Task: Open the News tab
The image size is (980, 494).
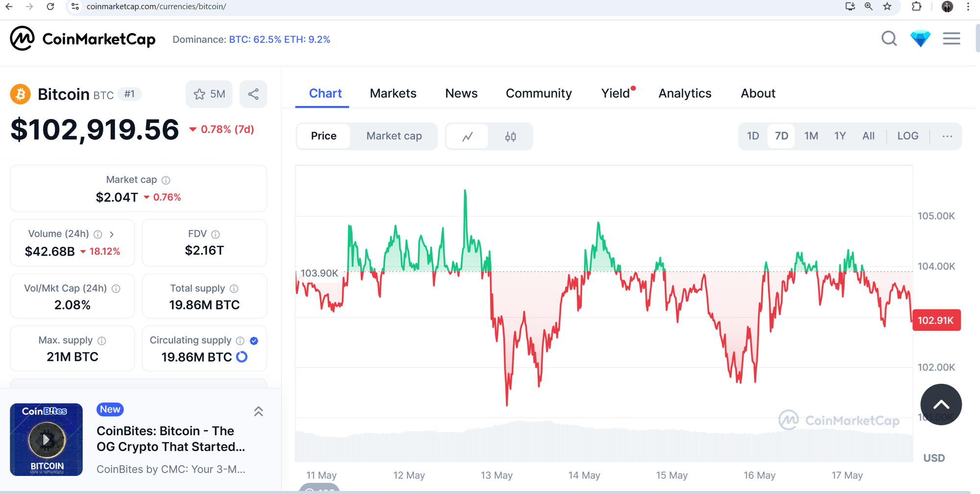Action: click(461, 94)
